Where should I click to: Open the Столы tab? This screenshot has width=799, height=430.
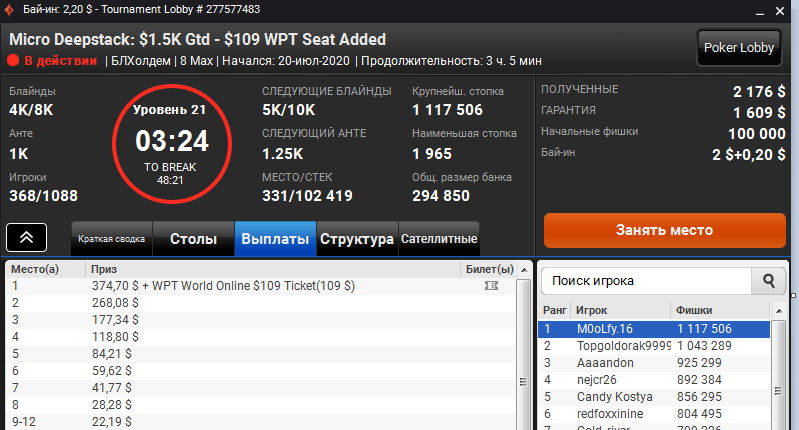click(194, 238)
